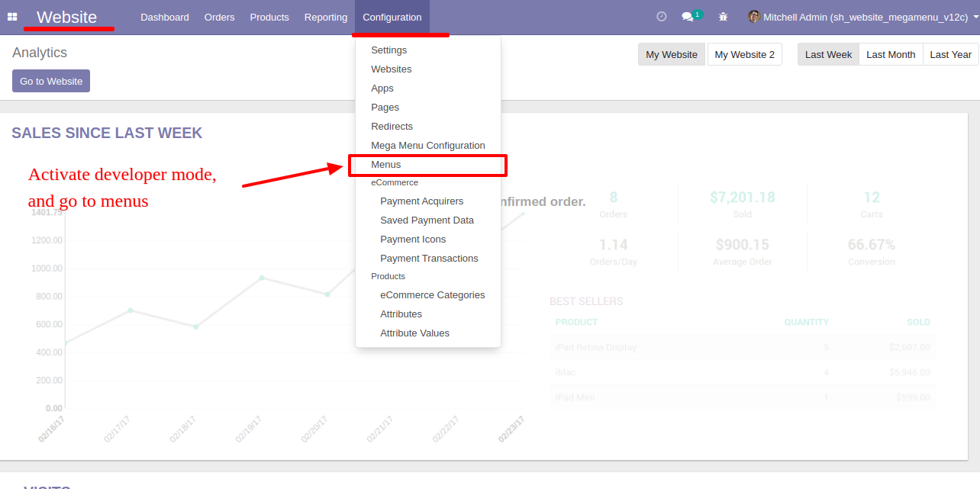
Task: Switch to My Website 2
Action: [745, 54]
